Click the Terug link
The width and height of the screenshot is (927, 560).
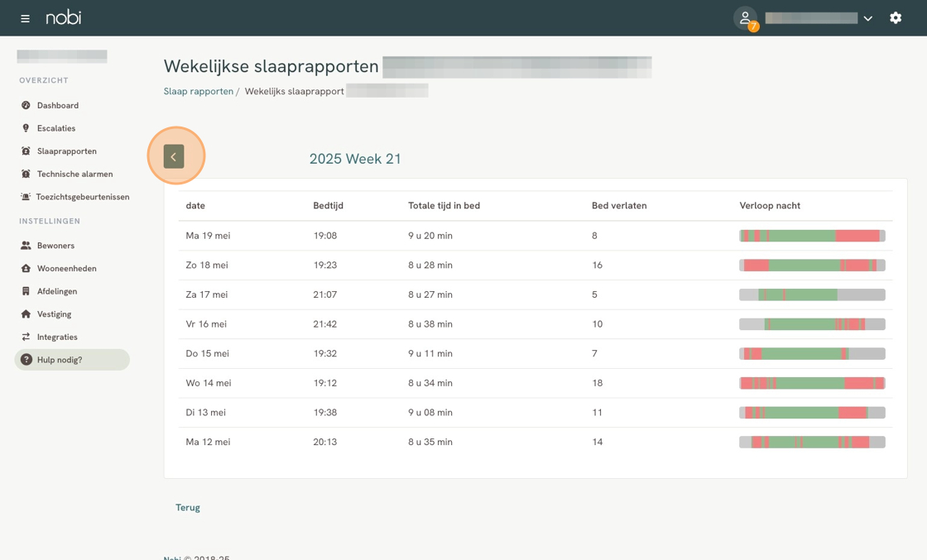(188, 508)
